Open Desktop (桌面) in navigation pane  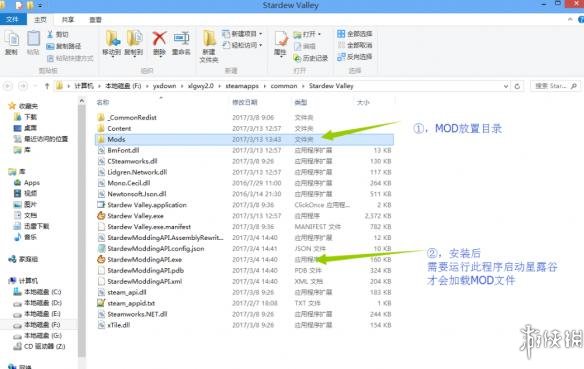pos(25,128)
